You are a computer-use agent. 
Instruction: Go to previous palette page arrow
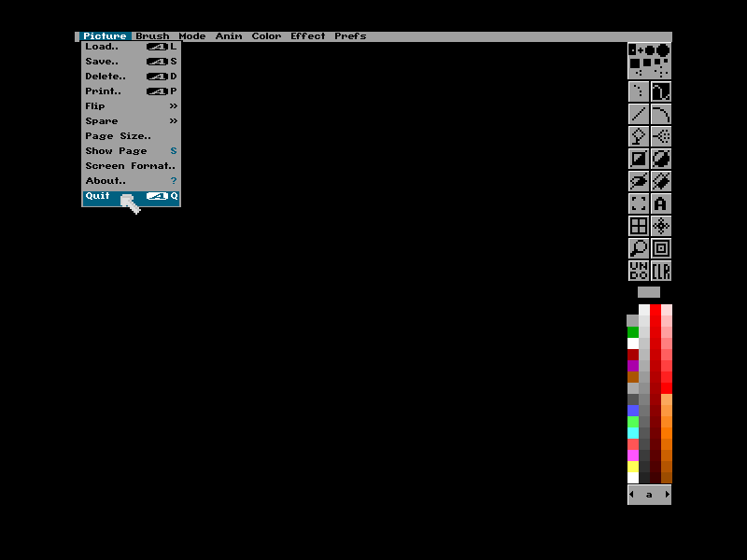pos(632,495)
